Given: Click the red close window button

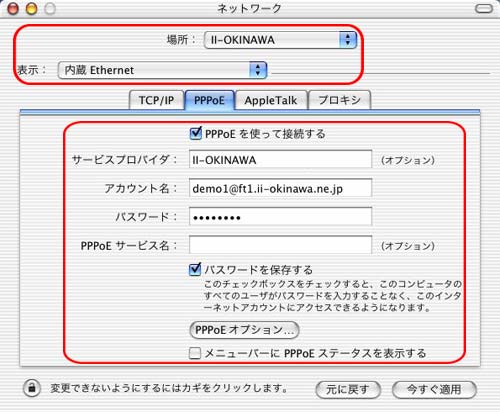Looking at the screenshot, I should [x=13, y=9].
